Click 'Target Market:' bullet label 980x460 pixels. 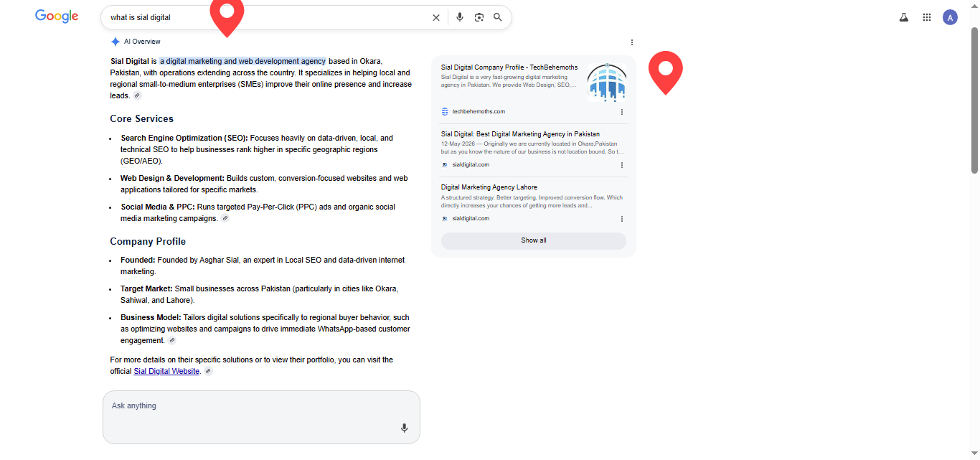pos(146,289)
